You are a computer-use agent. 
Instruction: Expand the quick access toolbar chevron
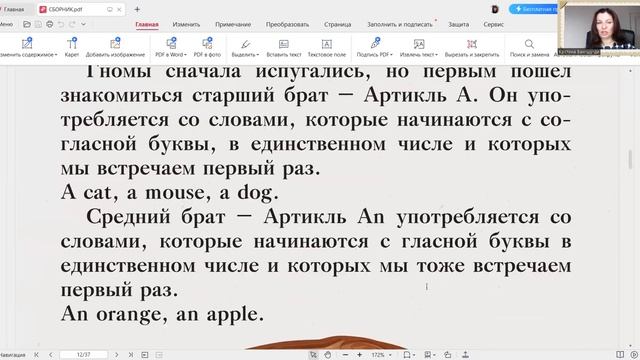click(x=83, y=24)
